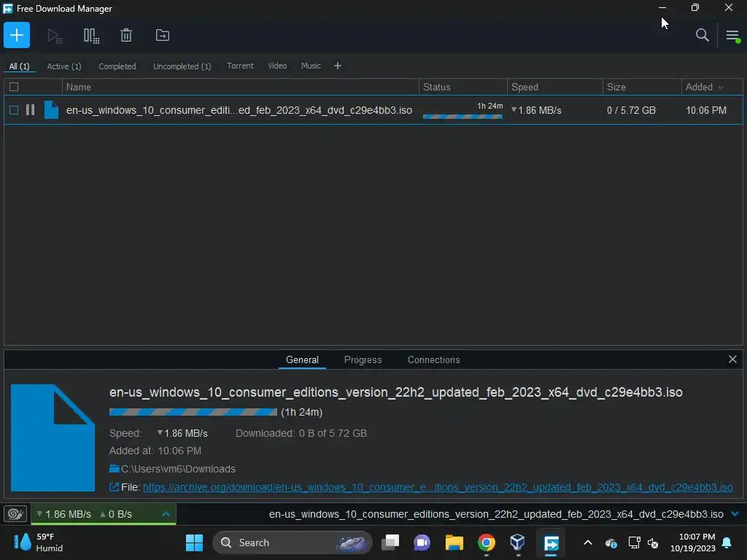Select the iso file name in the list
The width and height of the screenshot is (747, 560).
pyautogui.click(x=239, y=111)
